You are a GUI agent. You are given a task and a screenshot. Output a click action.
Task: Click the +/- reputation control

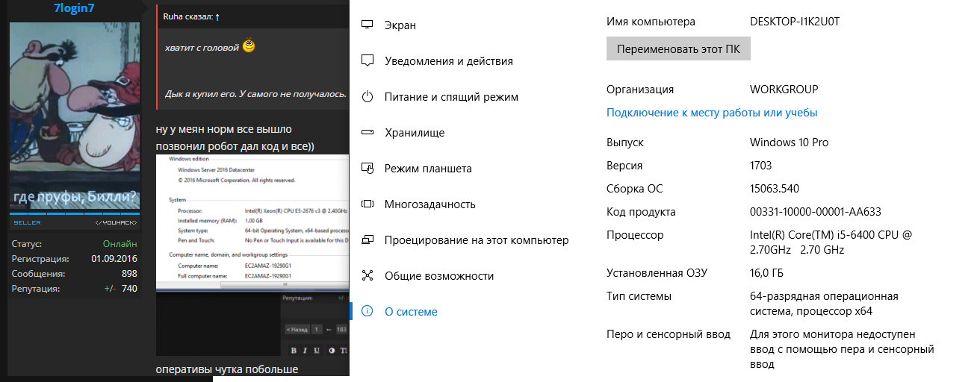coord(110,288)
